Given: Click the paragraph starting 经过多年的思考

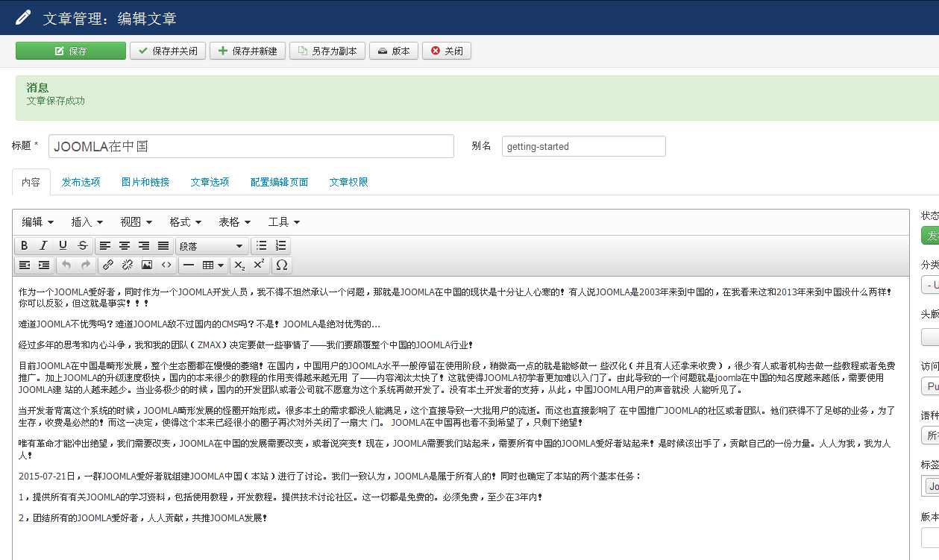Looking at the screenshot, I should point(246,345).
